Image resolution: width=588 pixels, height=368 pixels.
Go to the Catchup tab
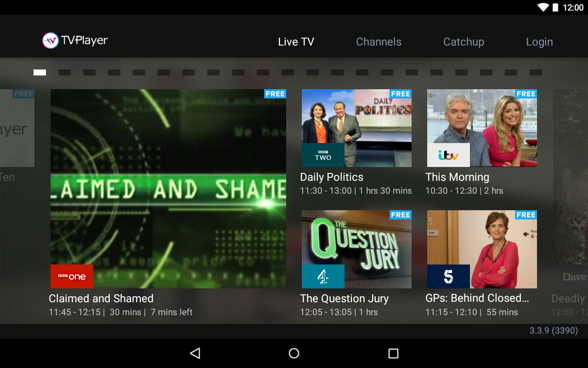pyautogui.click(x=464, y=42)
